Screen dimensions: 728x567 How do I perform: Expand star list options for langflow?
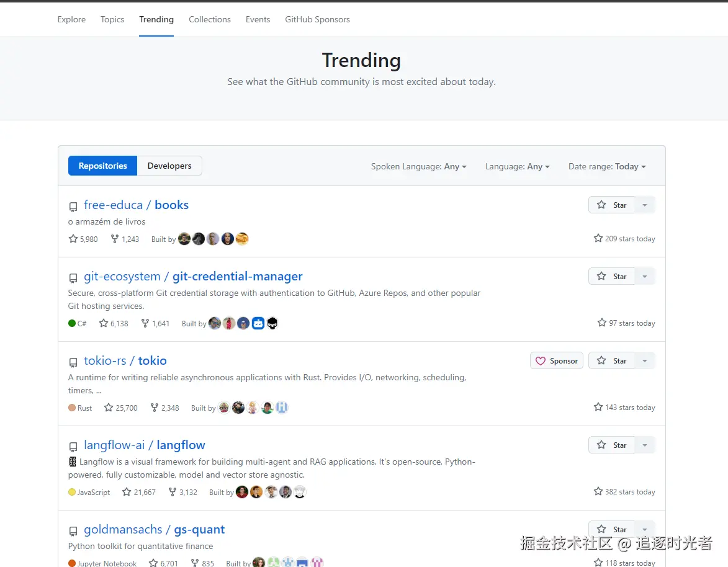click(645, 445)
